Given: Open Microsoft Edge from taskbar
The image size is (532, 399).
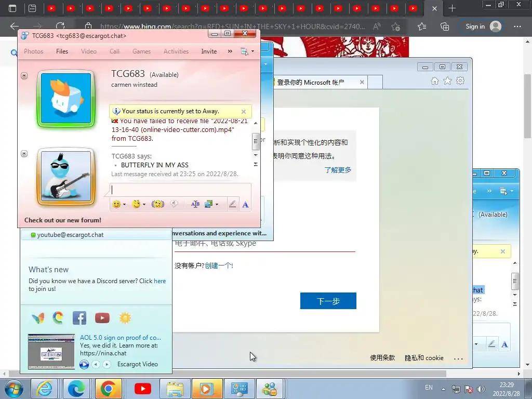Looking at the screenshot, I should click(77, 389).
